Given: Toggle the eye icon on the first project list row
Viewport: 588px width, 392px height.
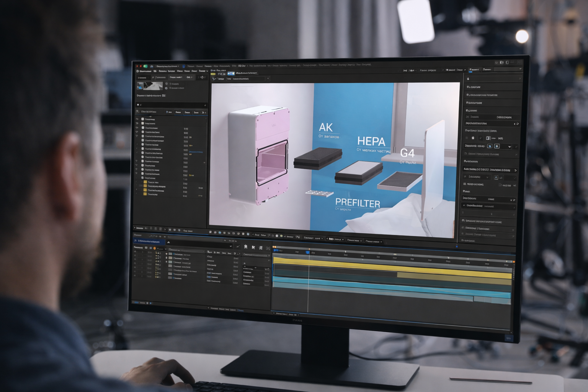Looking at the screenshot, I should pyautogui.click(x=137, y=119).
